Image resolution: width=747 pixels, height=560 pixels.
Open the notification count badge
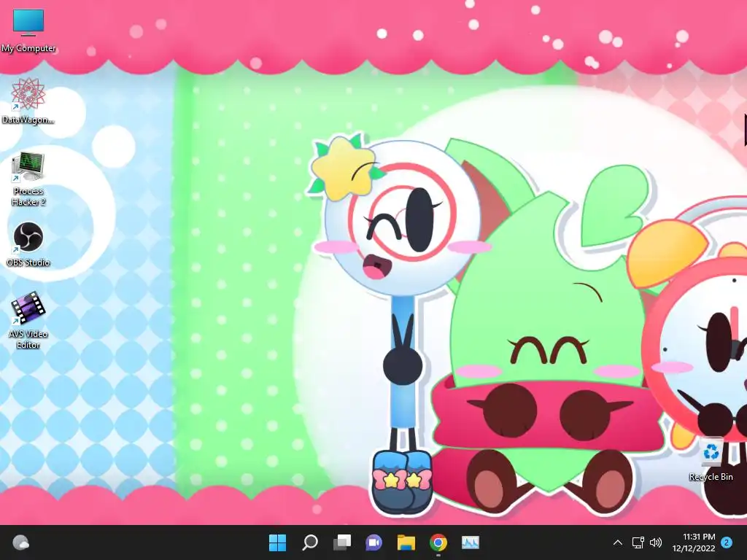click(x=727, y=542)
